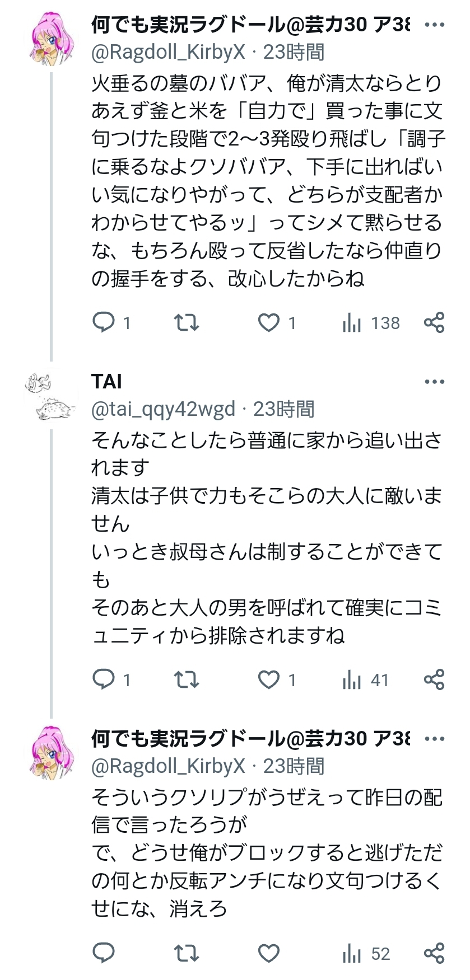This screenshot has width=470, height=980.
Task: Share the first tweet in thread
Action: [x=434, y=322]
